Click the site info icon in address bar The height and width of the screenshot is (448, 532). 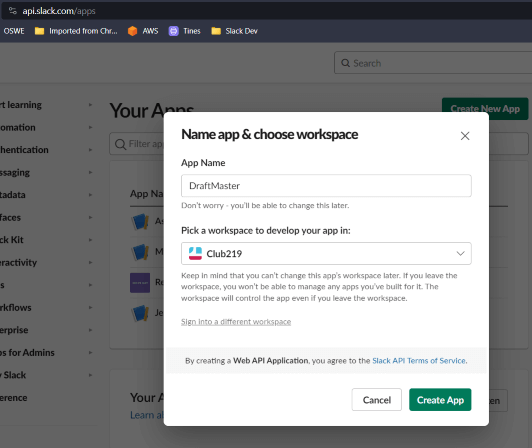13,11
